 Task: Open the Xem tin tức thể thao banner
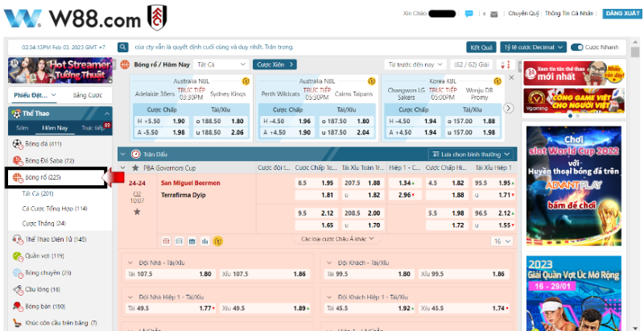[574, 73]
